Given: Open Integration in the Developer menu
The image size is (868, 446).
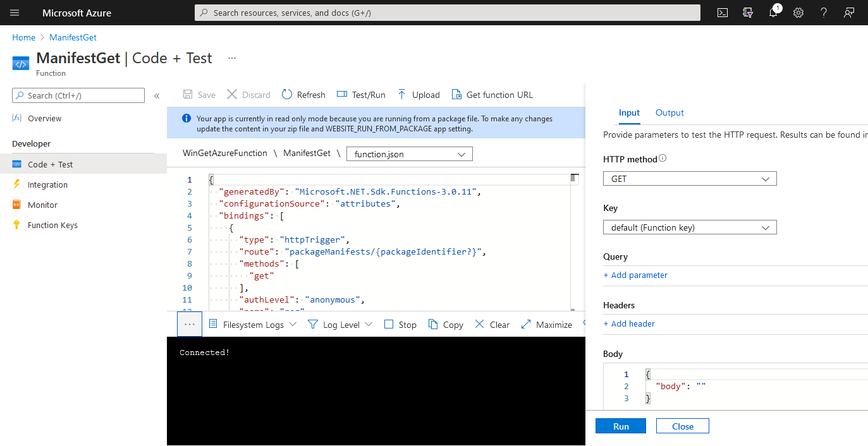Looking at the screenshot, I should click(x=47, y=184).
